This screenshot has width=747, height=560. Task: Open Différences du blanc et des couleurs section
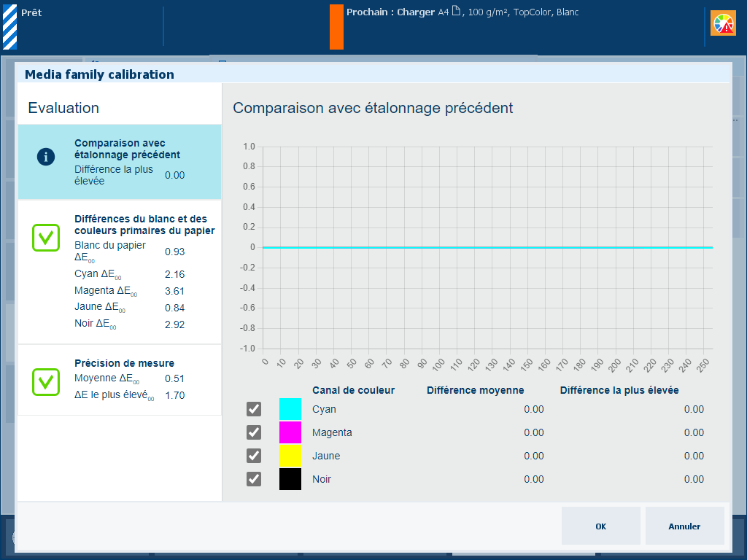coord(120,272)
